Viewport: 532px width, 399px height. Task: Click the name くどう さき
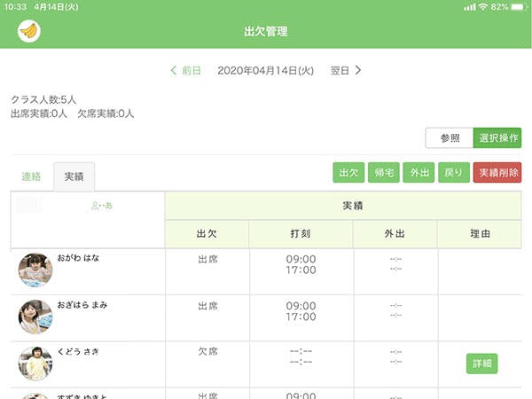click(78, 351)
